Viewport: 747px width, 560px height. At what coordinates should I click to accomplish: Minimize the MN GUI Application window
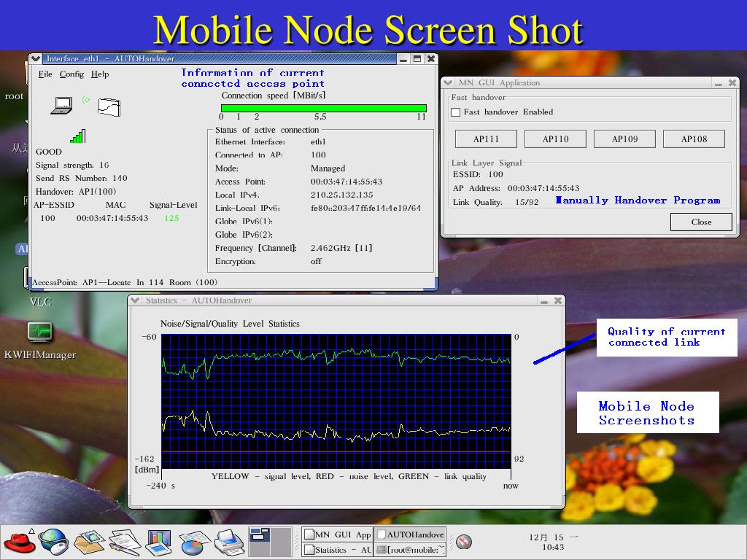click(x=719, y=82)
